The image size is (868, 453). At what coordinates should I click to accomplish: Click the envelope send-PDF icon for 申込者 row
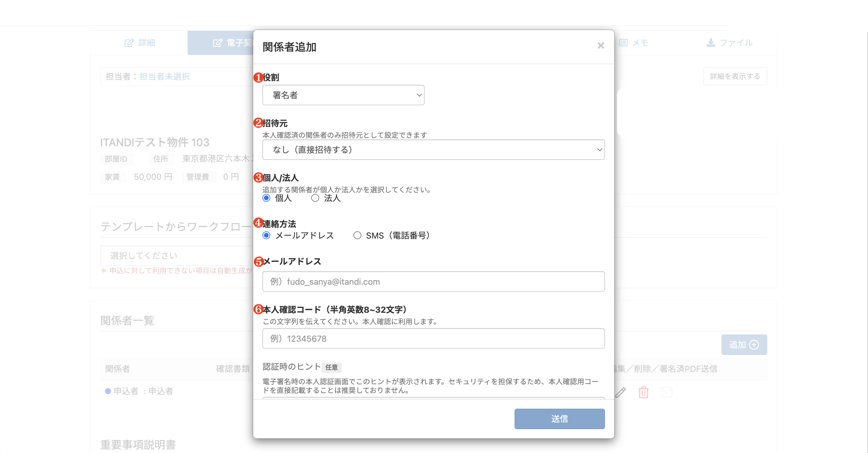666,392
